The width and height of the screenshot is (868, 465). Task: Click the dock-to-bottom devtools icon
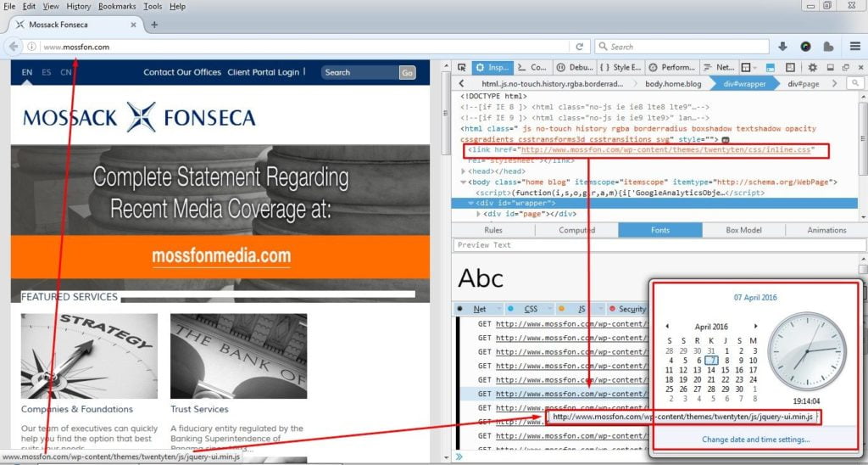831,68
